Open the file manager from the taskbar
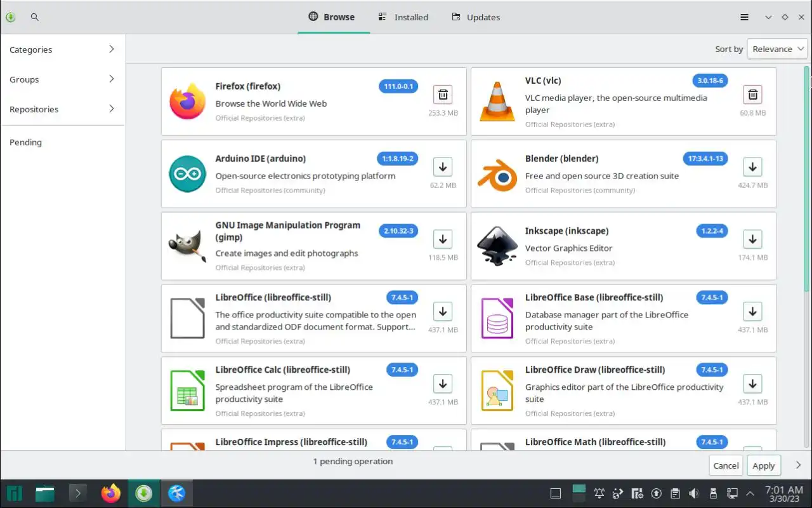Viewport: 812px width, 508px height. click(x=45, y=493)
